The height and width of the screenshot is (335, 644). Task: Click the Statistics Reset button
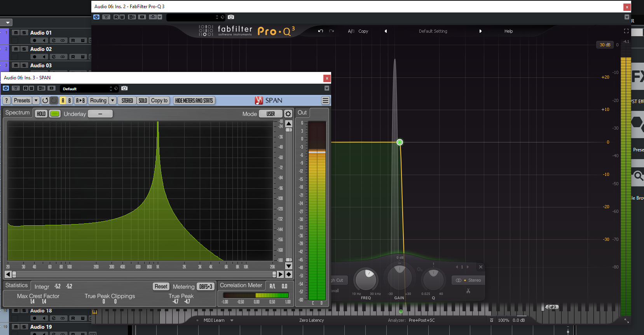161,286
